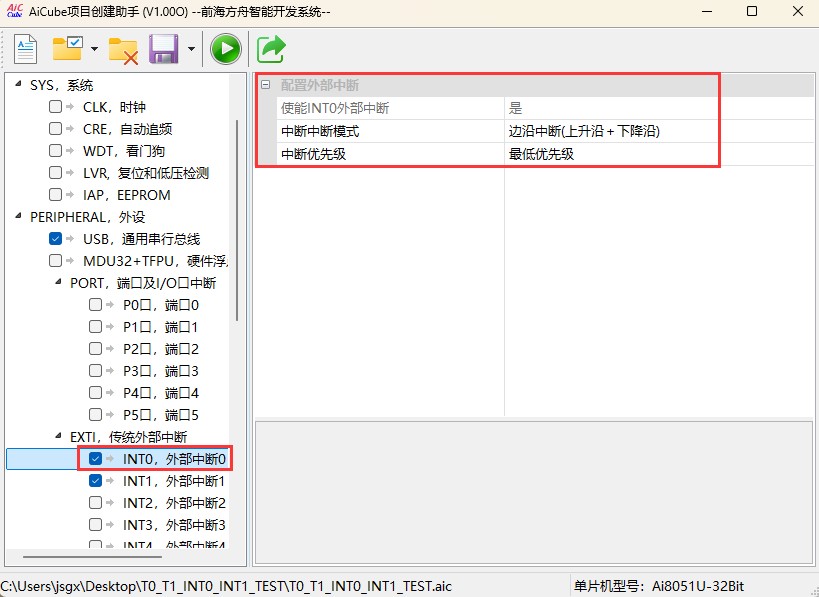
Task: Check the P3口 port checkbox
Action: point(95,370)
